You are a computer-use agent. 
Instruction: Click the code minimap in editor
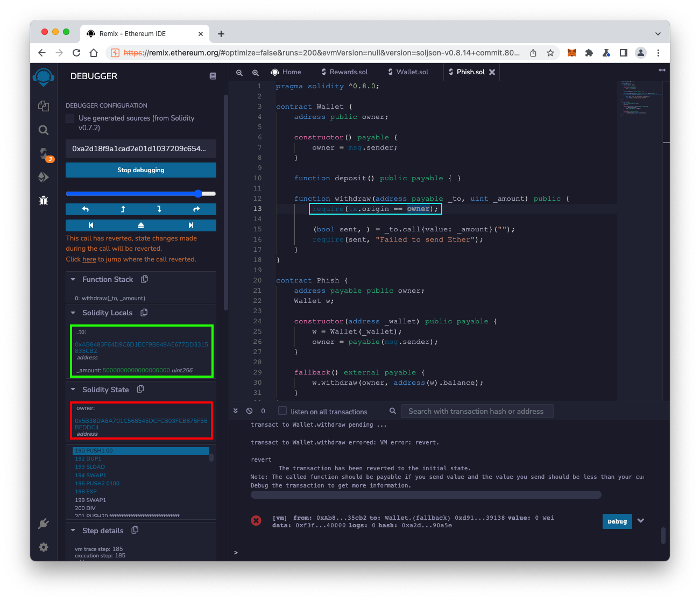pyautogui.click(x=641, y=98)
